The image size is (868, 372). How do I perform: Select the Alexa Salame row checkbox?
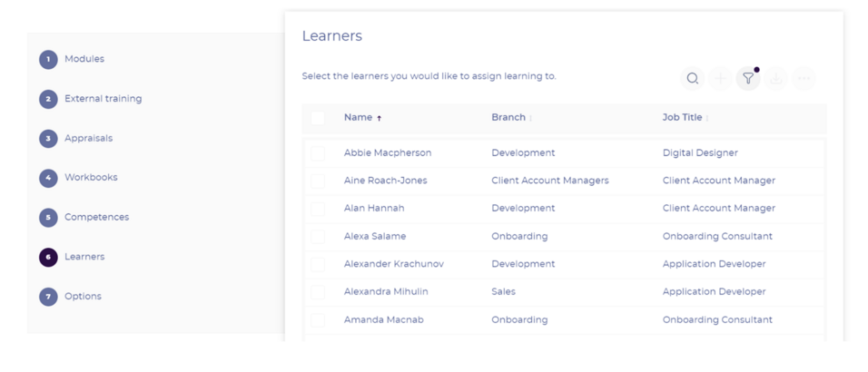click(x=318, y=237)
